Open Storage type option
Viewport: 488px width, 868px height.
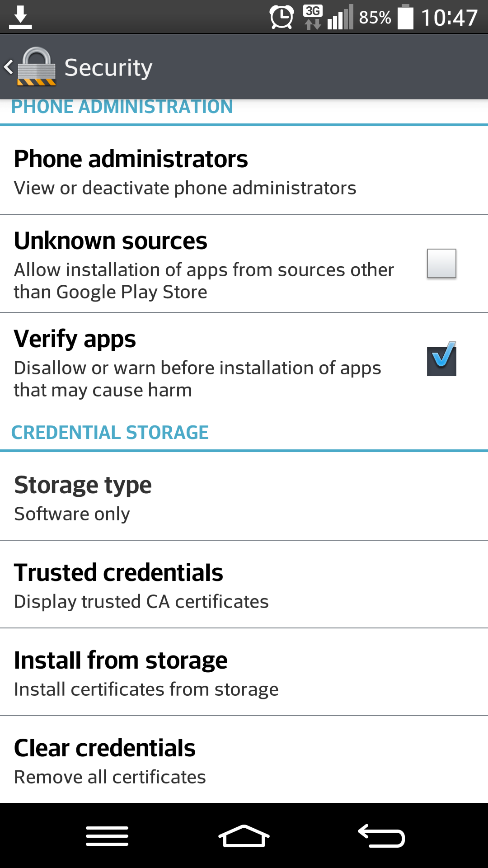[244, 497]
